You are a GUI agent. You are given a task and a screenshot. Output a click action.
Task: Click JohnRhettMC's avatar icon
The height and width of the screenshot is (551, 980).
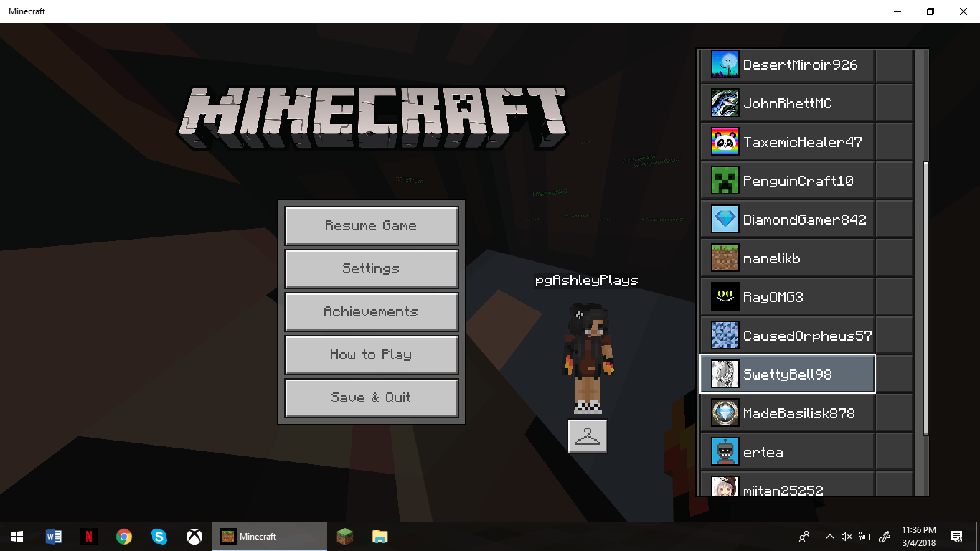pos(725,103)
